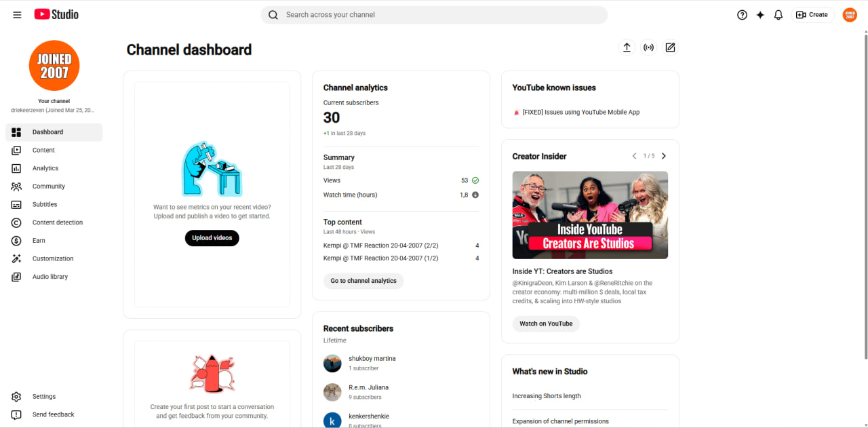Click the Content detection copyright icon
Viewport: 868px width, 428px height.
tap(16, 222)
